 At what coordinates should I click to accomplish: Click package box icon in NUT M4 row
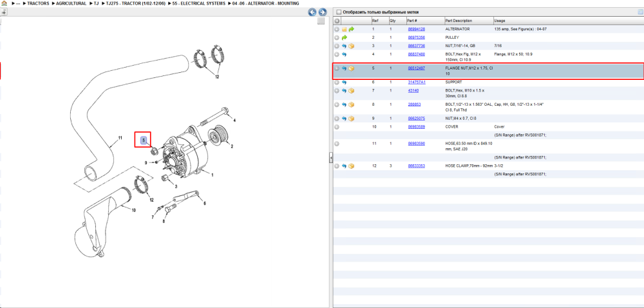coord(351,119)
